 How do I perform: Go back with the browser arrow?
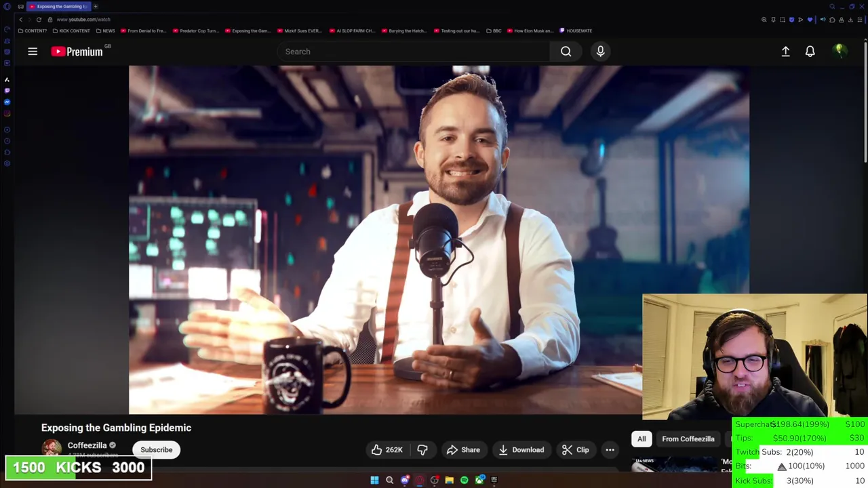coord(20,20)
